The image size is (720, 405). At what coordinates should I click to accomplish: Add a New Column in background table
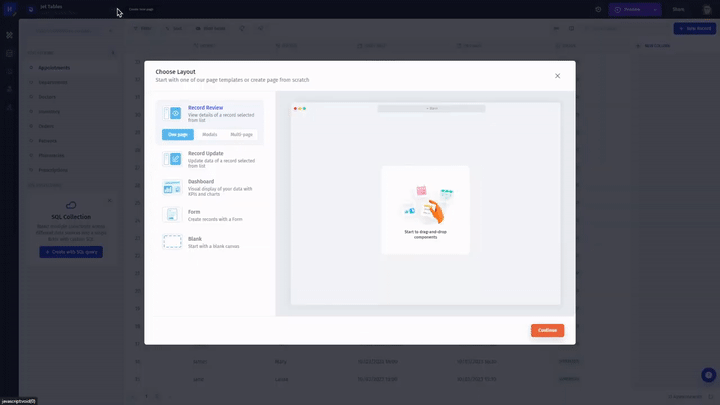pyautogui.click(x=653, y=46)
